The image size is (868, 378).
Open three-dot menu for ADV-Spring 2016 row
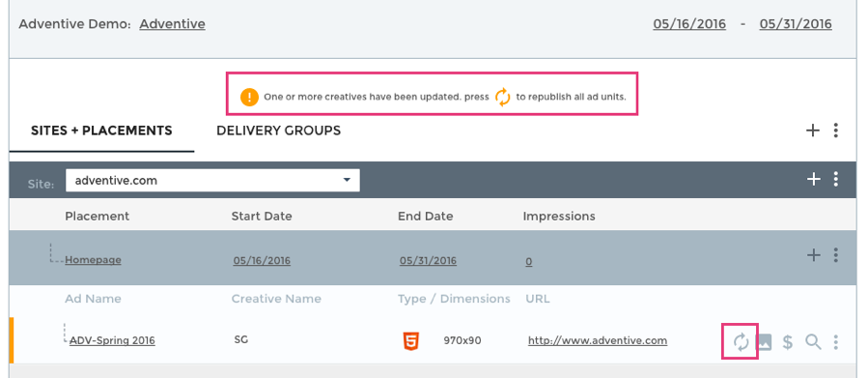click(836, 342)
